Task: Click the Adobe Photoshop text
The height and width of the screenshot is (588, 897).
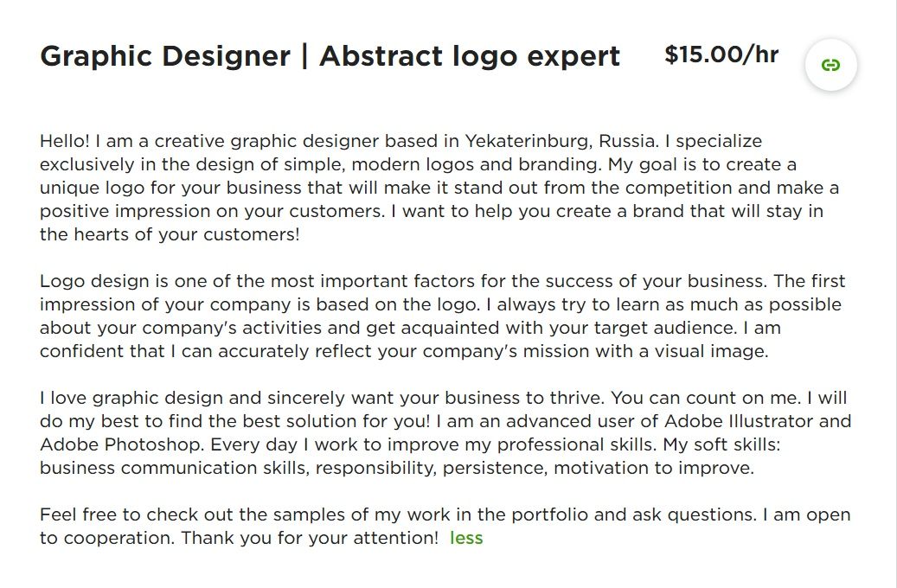Action: tap(121, 445)
